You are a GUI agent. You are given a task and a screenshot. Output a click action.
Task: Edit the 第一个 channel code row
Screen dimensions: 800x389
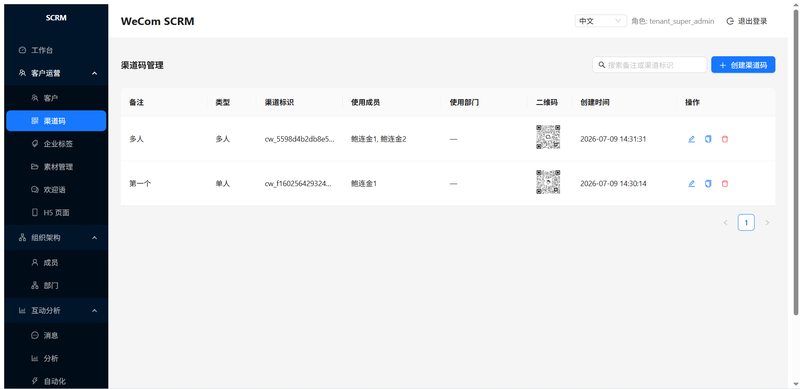[x=691, y=183]
